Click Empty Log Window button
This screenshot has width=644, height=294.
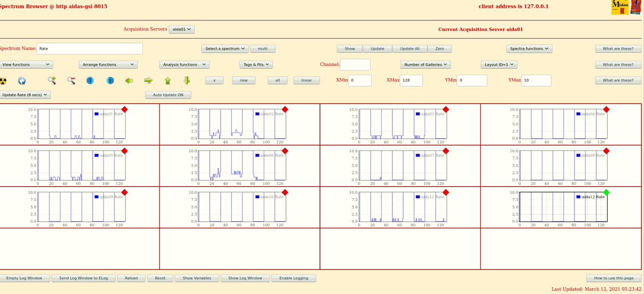(24, 278)
